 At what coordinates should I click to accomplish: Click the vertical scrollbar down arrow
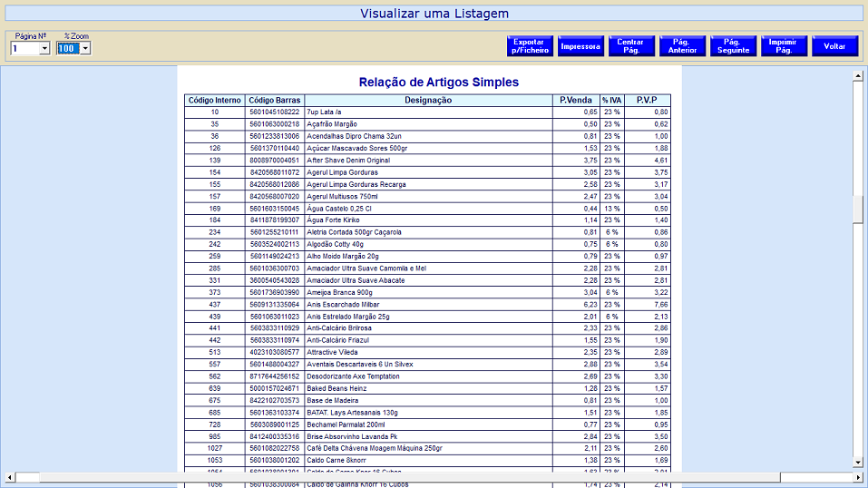tap(858, 463)
